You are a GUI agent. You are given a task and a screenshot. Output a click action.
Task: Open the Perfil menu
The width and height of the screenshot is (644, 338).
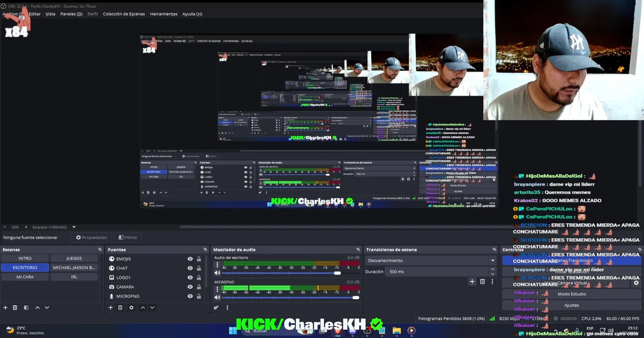(x=93, y=14)
